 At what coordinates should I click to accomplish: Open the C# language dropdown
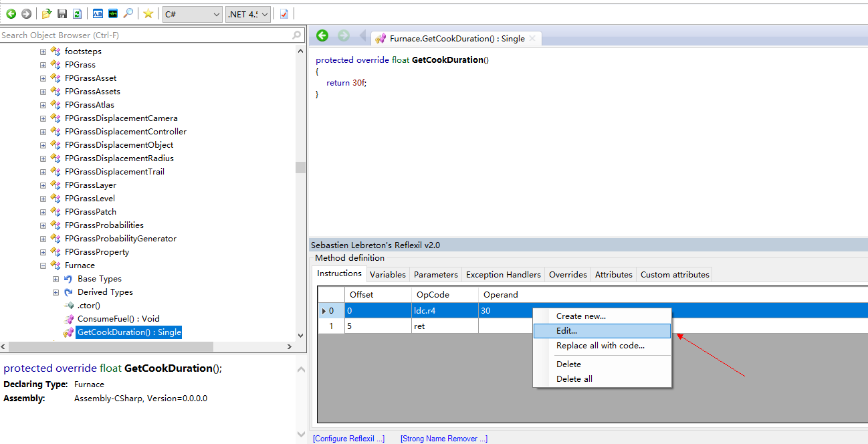[x=192, y=14]
